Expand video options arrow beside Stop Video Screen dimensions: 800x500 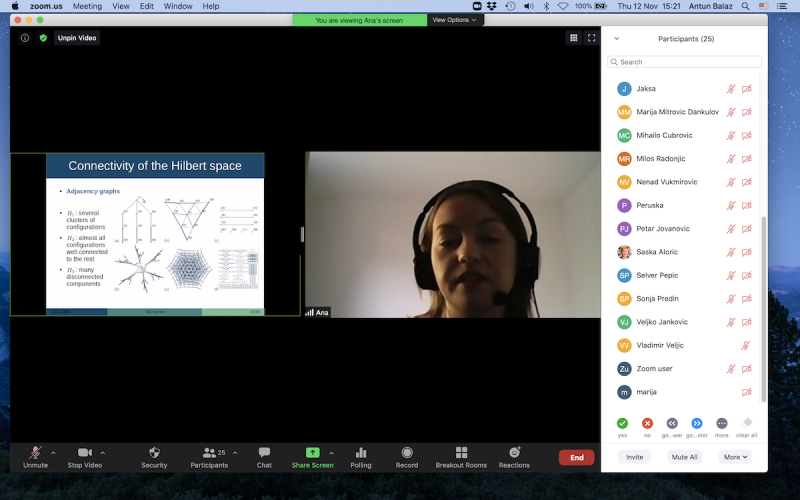[x=103, y=453]
